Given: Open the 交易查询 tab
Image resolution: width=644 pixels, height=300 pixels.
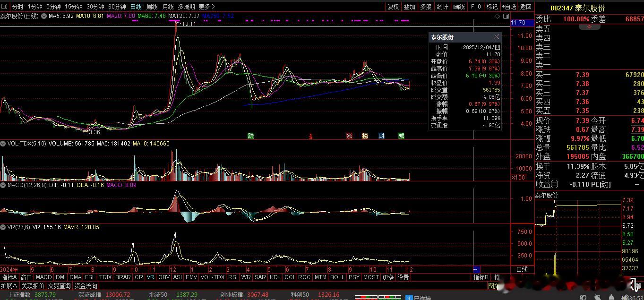Looking at the screenshot, I should click(x=59, y=286).
